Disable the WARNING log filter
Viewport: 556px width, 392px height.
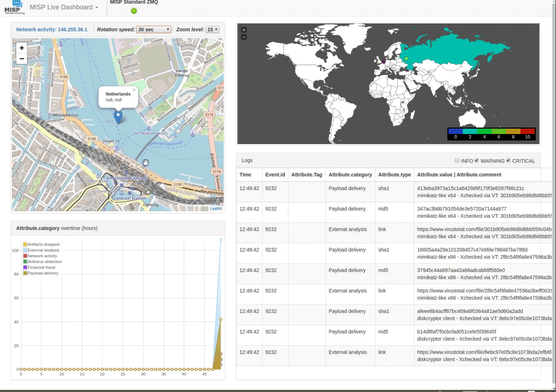coord(476,160)
